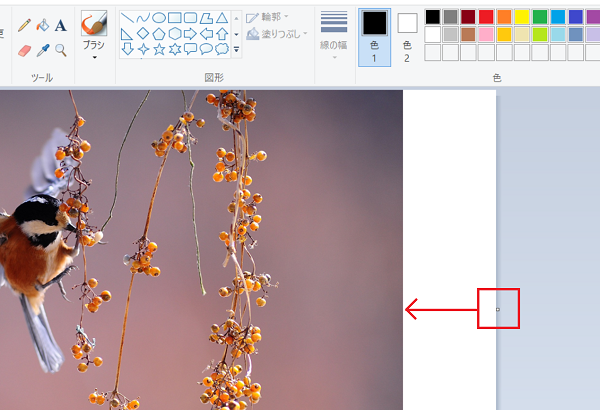600x410 pixels.
Task: Choose the Cloud callout shape
Action: 222,49
